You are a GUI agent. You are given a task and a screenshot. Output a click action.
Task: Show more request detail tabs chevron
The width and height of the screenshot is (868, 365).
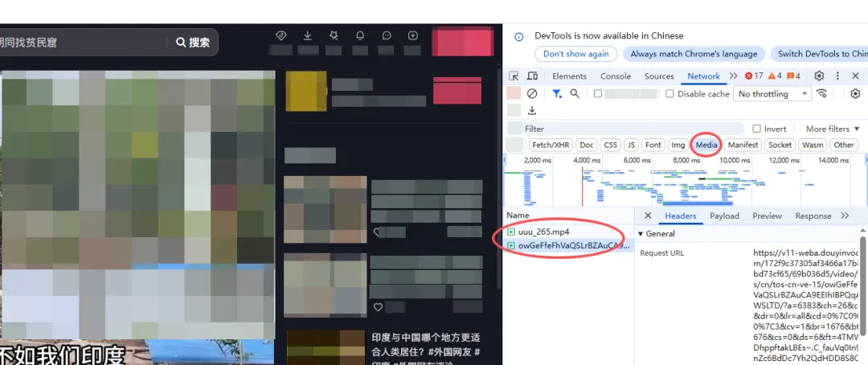pos(845,215)
